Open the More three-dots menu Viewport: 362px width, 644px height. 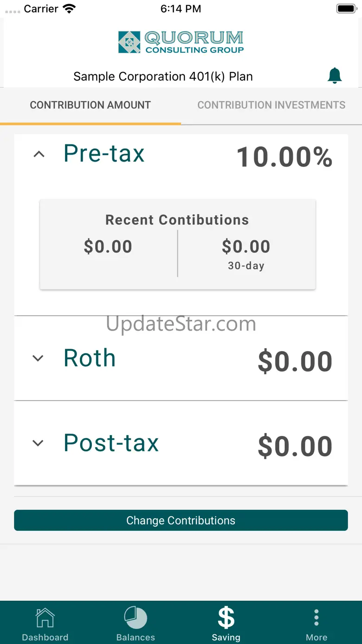tap(317, 618)
